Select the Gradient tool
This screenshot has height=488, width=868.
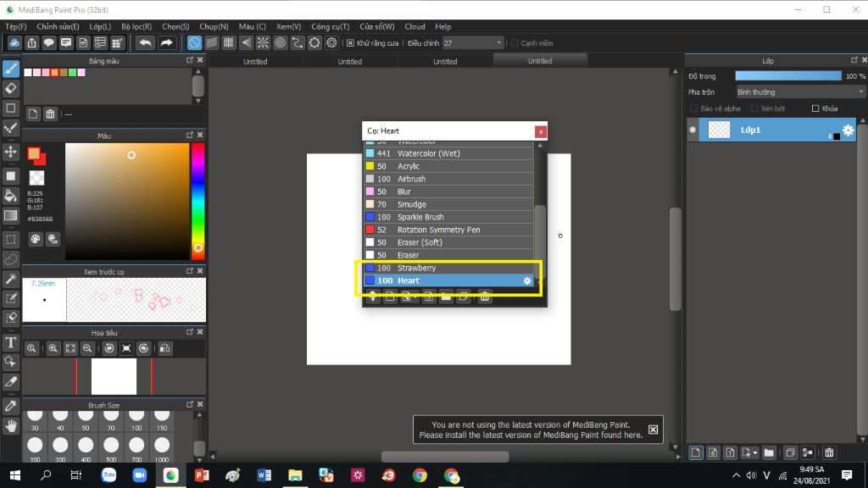11,216
